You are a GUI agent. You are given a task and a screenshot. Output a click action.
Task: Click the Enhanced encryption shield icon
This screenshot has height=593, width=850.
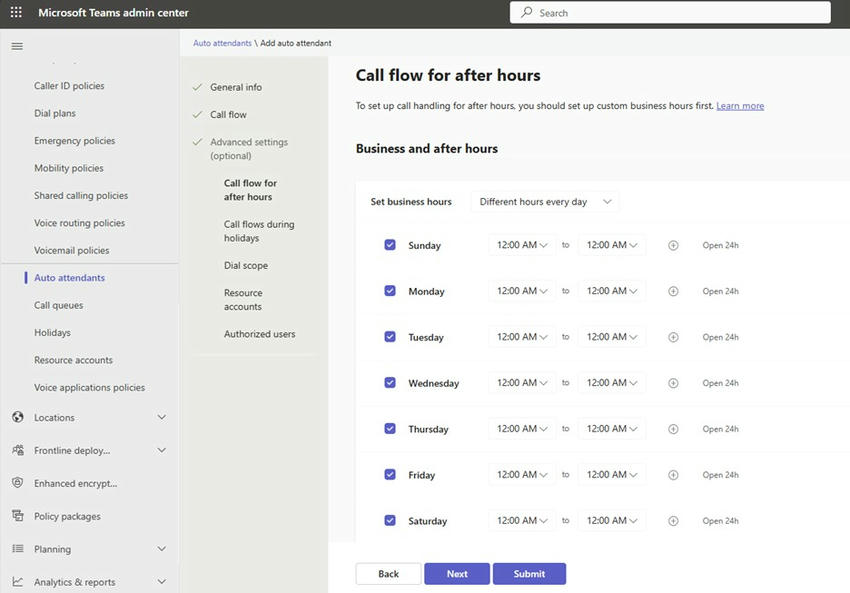(x=17, y=483)
